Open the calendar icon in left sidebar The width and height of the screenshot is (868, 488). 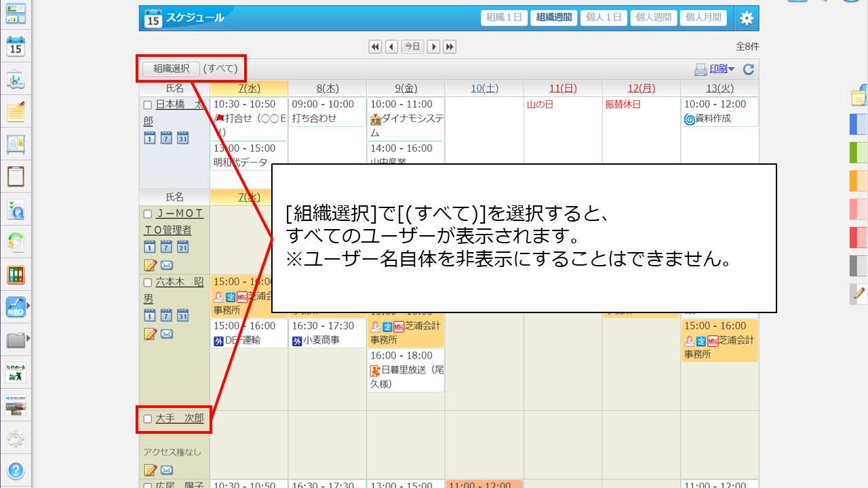(x=16, y=47)
